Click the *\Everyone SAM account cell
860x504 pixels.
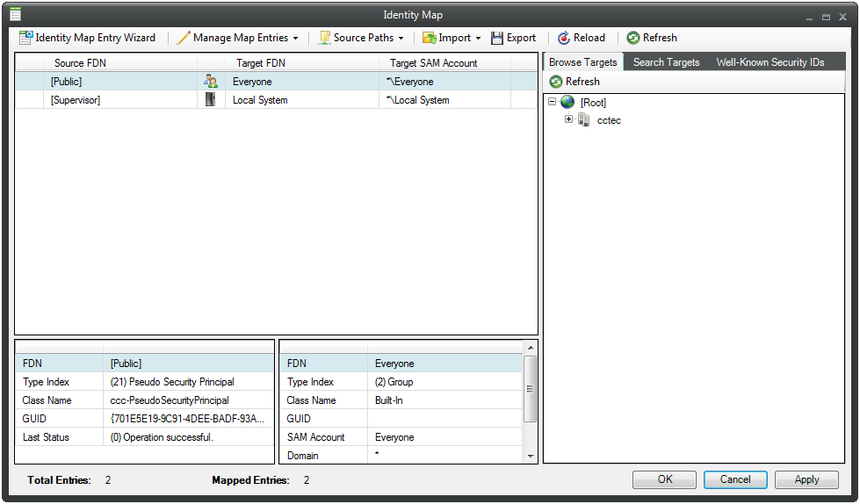click(444, 82)
